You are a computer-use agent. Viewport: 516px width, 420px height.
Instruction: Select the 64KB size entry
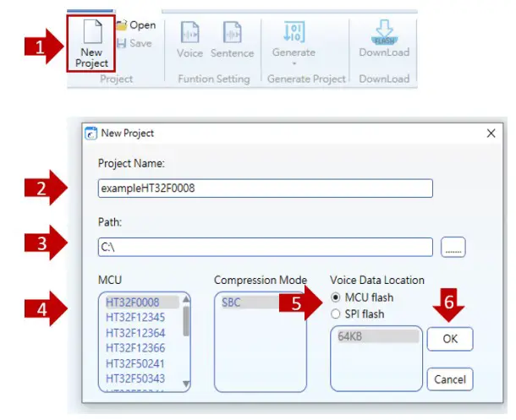point(378,336)
